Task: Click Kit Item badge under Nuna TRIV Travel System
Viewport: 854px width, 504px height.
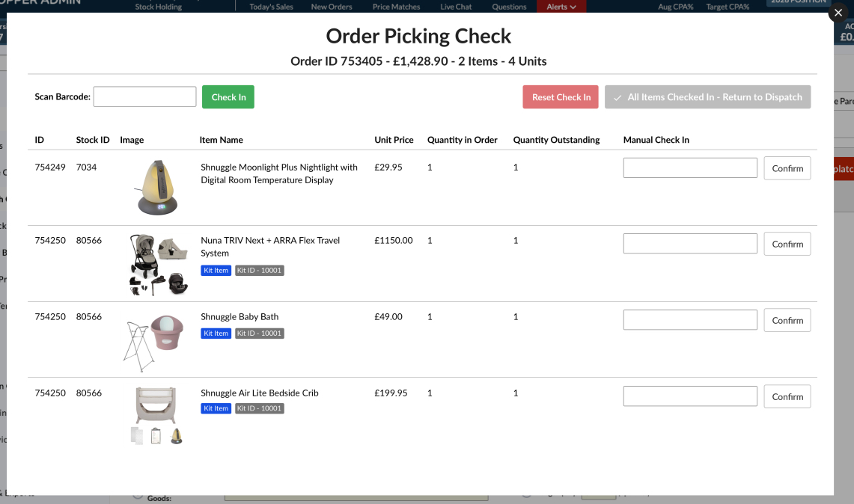Action: click(216, 271)
